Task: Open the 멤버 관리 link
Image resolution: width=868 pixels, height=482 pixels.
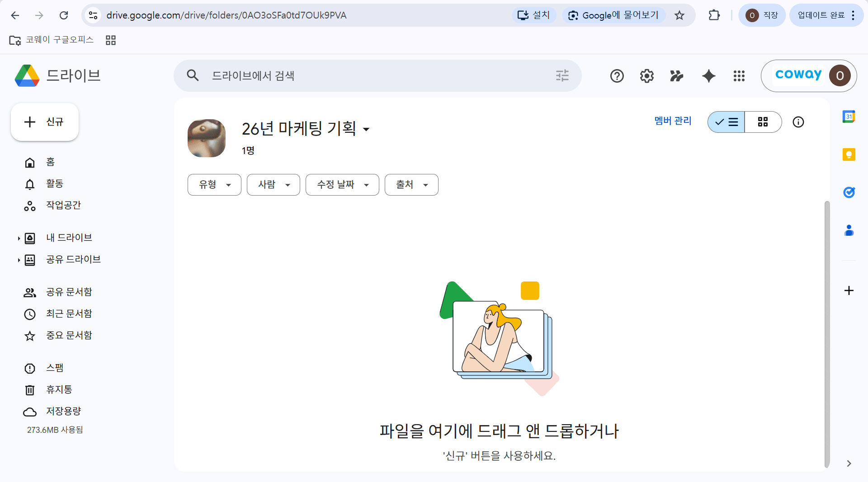Action: pos(673,121)
